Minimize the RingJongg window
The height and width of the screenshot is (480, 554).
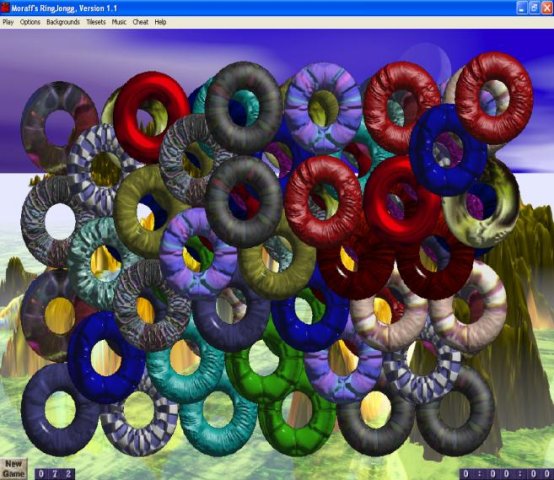tap(522, 8)
